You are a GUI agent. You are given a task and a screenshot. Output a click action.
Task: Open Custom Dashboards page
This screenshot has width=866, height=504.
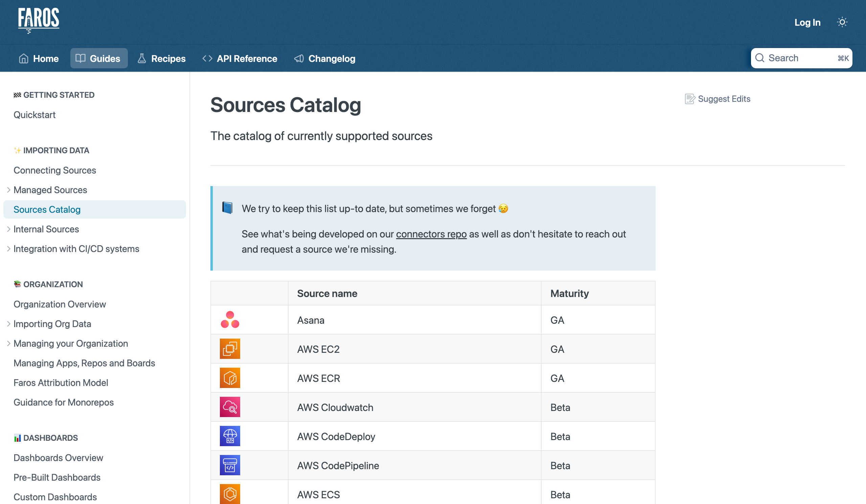pos(55,497)
